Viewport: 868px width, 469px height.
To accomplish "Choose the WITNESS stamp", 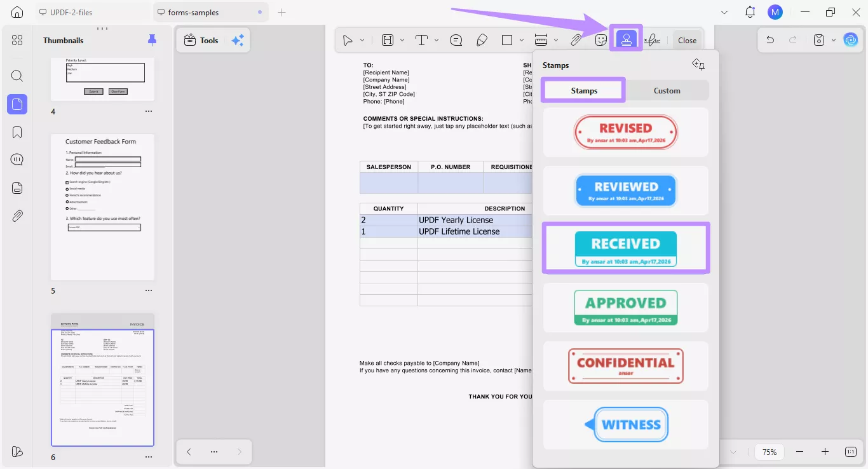I will click(626, 425).
